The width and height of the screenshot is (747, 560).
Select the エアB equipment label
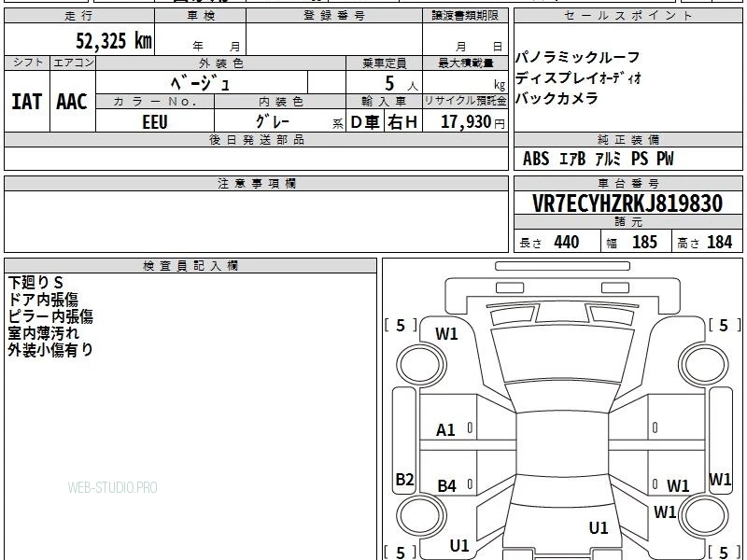click(572, 159)
